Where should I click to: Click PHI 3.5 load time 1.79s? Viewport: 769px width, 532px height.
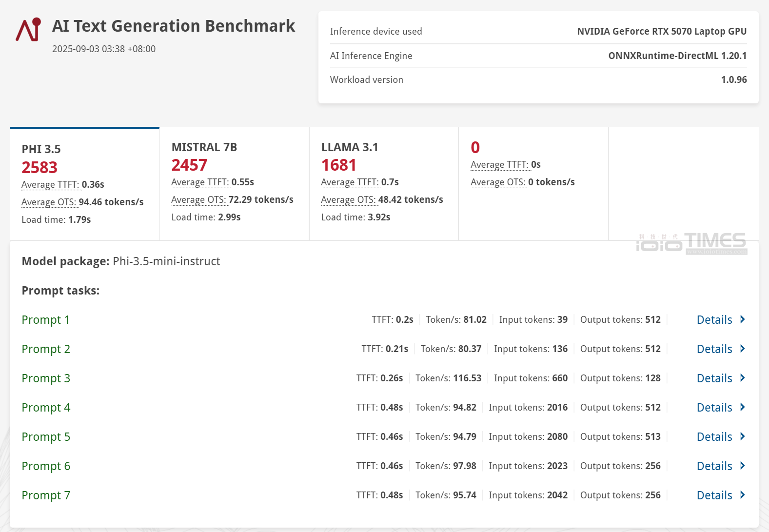tap(56, 220)
